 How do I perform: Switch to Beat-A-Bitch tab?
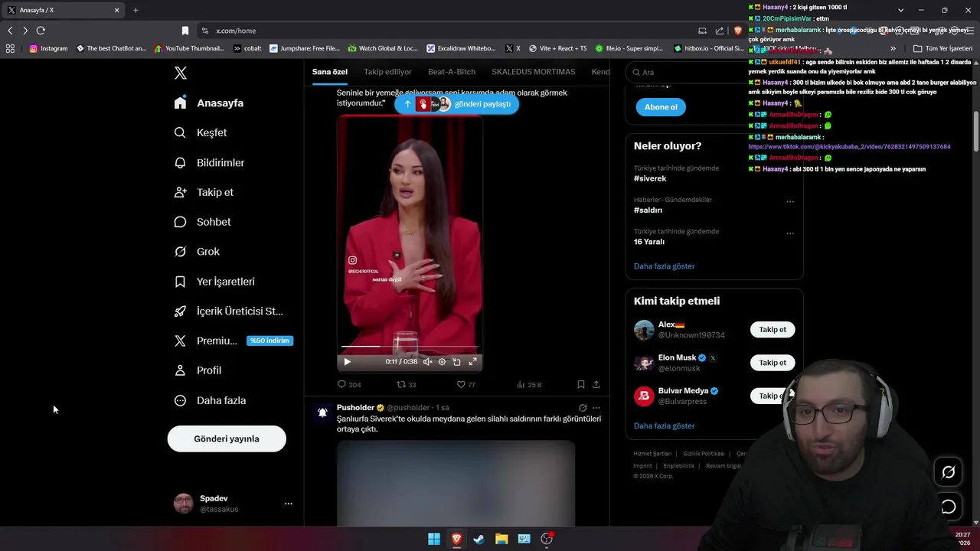coord(452,72)
